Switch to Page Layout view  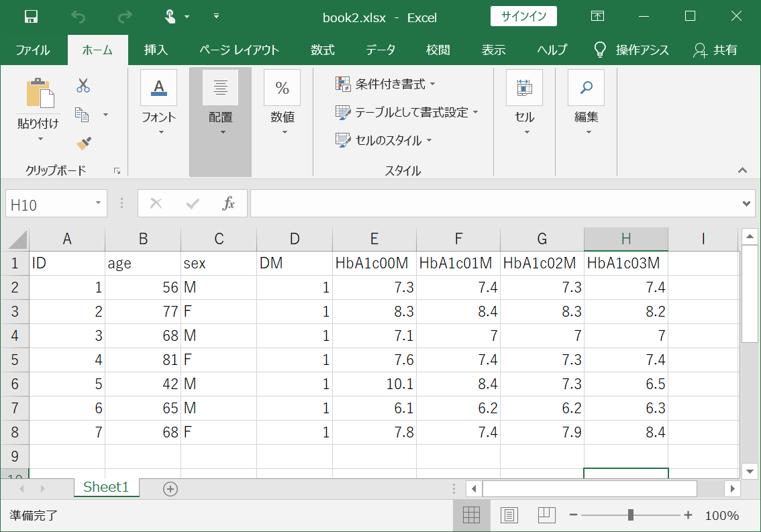pyautogui.click(x=510, y=515)
